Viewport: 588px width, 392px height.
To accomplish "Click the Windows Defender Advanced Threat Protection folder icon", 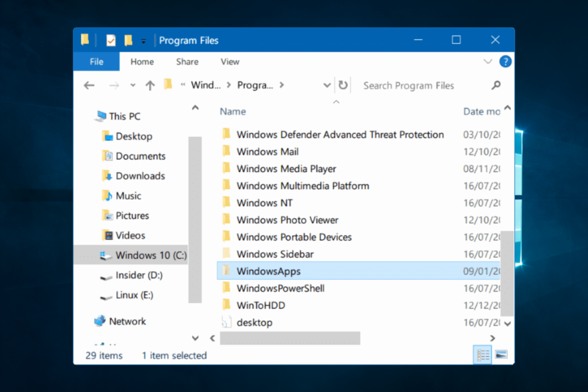I will pos(226,134).
